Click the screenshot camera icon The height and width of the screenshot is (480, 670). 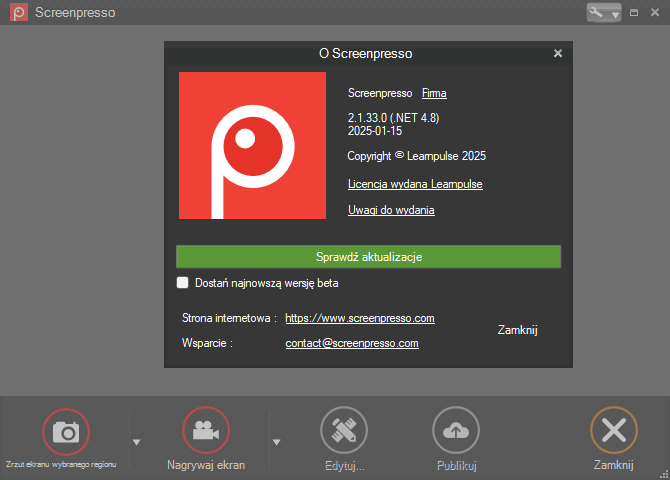click(66, 432)
